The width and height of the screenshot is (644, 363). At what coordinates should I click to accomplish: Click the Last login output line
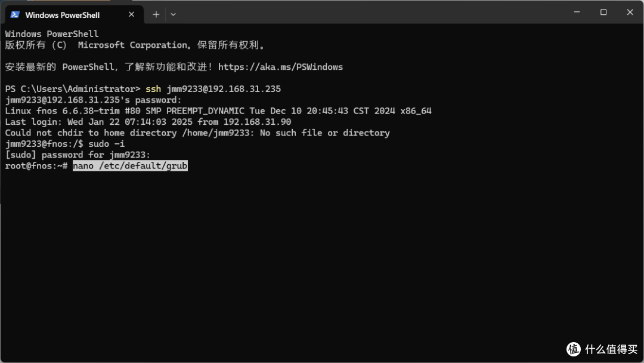click(x=148, y=122)
